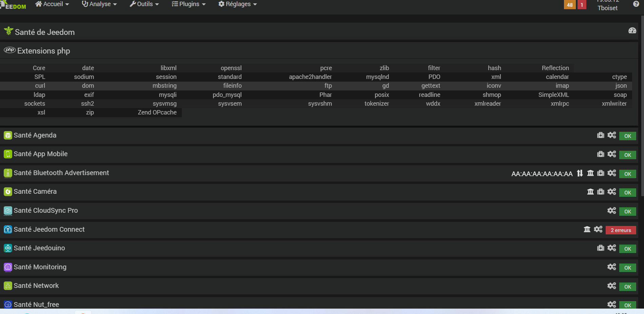
Task: Expand the Santé Monitoring section
Action: pos(40,267)
